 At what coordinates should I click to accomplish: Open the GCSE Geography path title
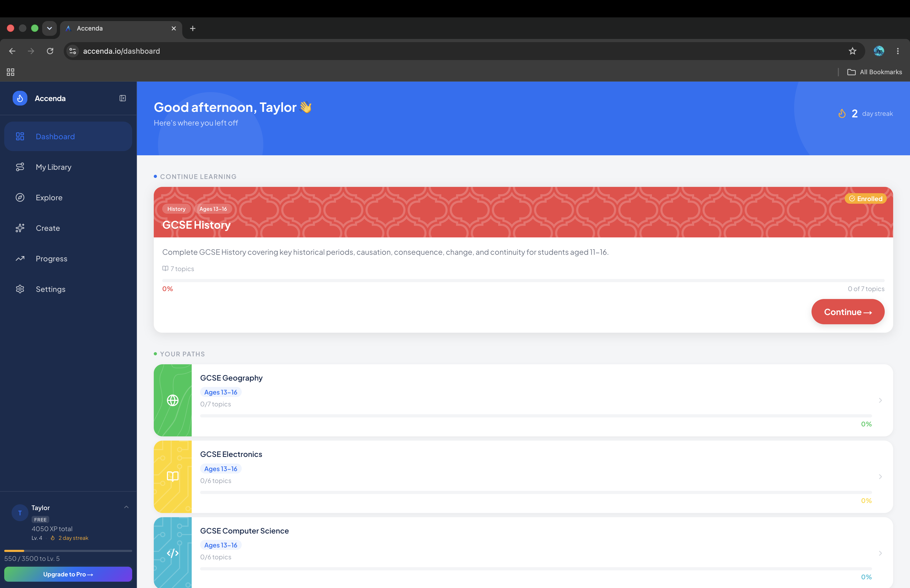[x=231, y=378]
